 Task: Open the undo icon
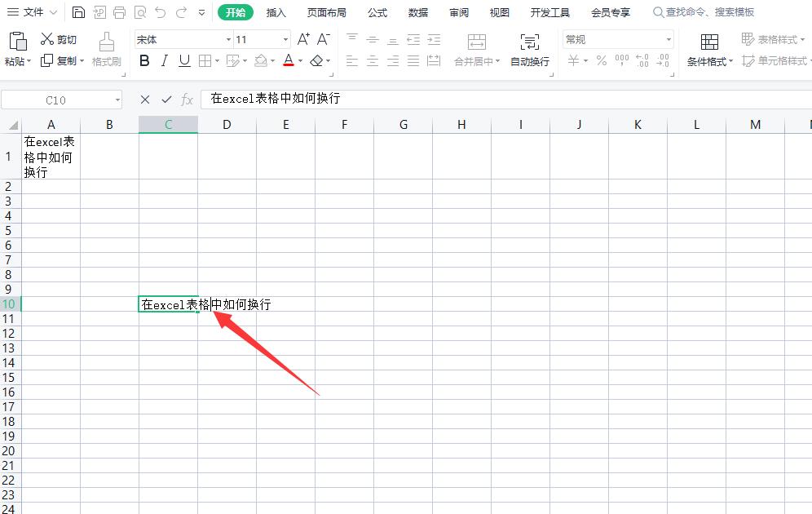[x=161, y=12]
